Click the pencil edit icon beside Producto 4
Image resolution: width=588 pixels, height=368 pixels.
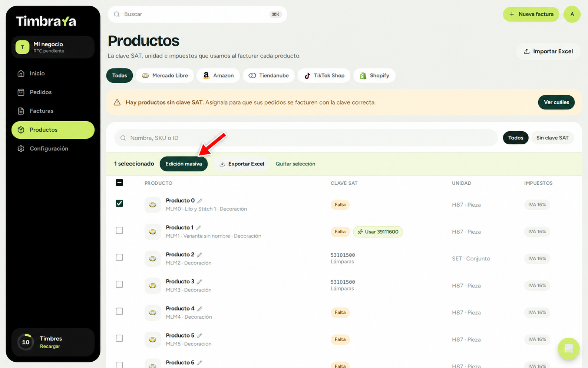tap(200, 309)
